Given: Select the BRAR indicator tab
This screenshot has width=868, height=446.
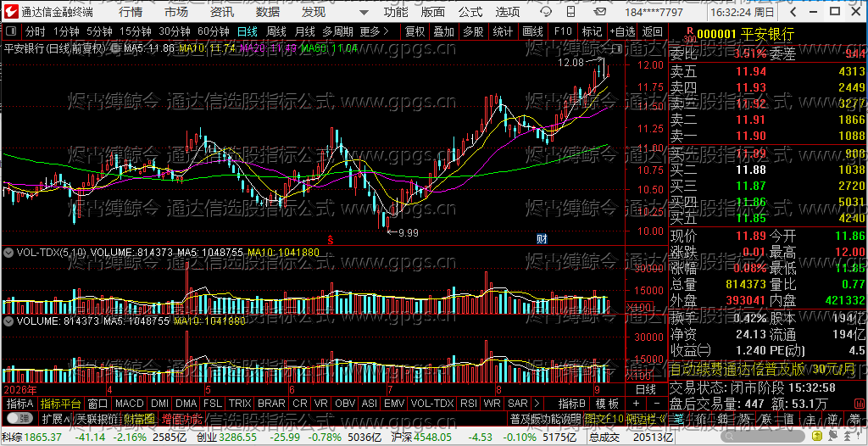Looking at the screenshot, I should click(x=271, y=404).
